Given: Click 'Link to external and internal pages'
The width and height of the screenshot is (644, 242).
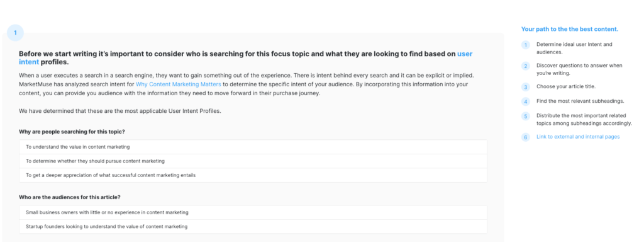Looking at the screenshot, I should click(x=578, y=137).
